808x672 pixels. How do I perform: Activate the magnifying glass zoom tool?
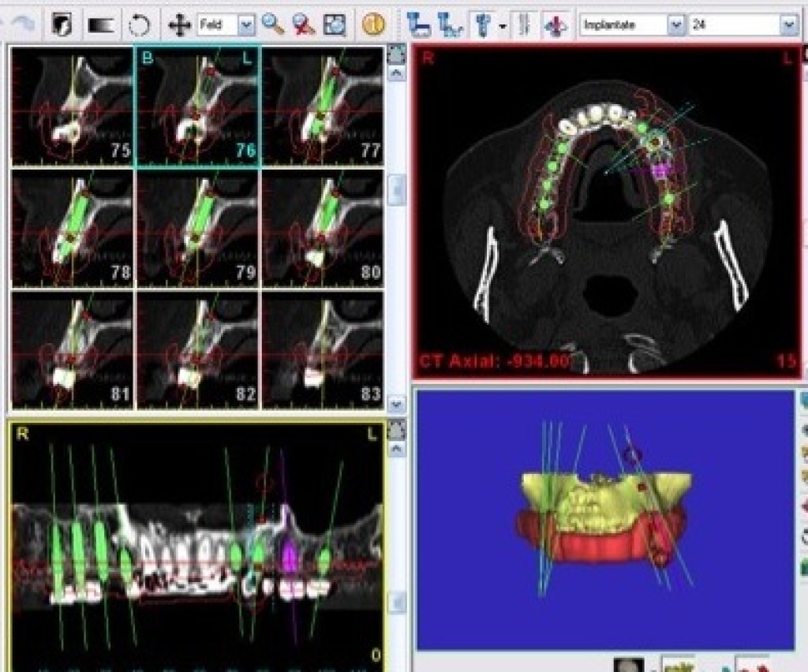pyautogui.click(x=273, y=24)
